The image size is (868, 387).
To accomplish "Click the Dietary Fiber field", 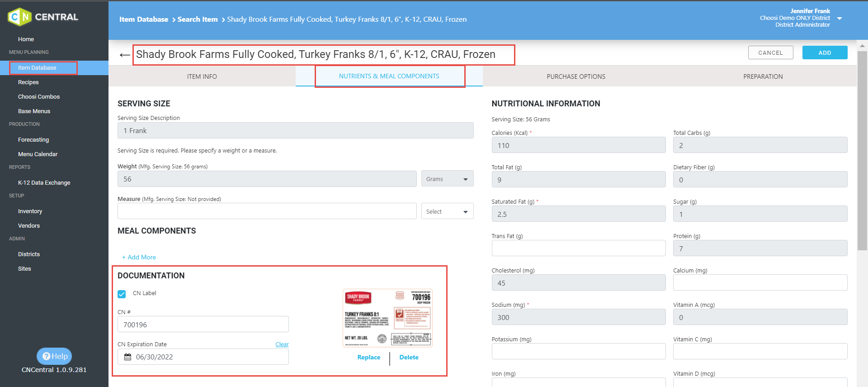I will (x=760, y=180).
